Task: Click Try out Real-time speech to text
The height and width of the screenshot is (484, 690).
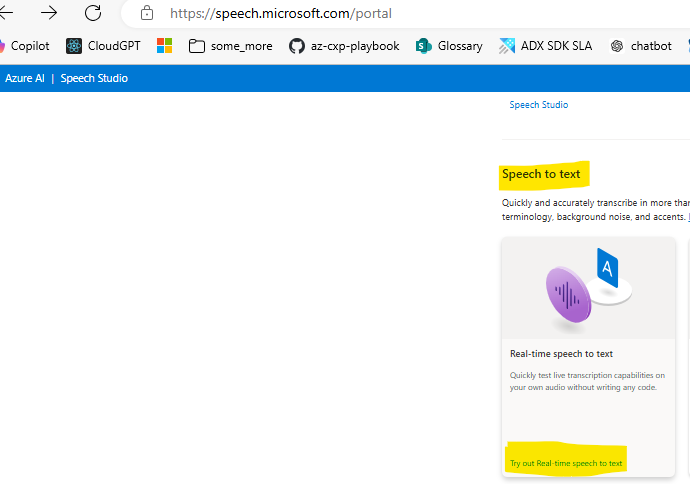Action: coord(566,463)
